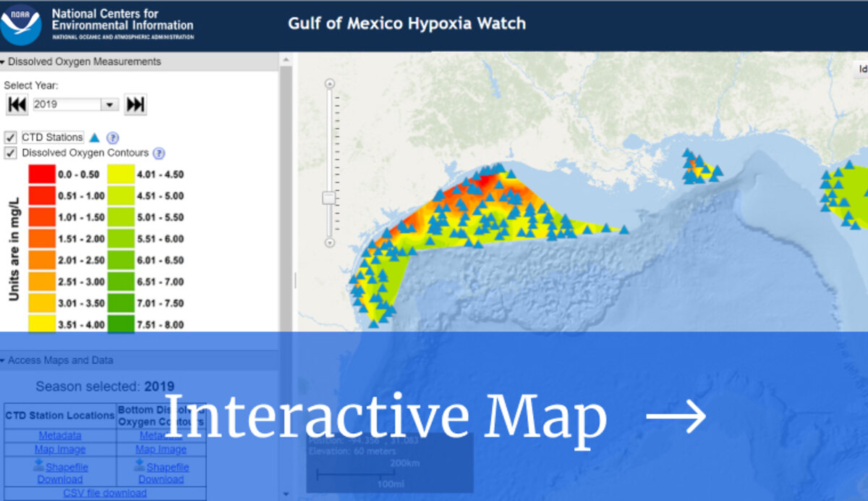Uncheck the CTD Stations checkbox
Image resolution: width=868 pixels, height=501 pixels.
pyautogui.click(x=11, y=138)
